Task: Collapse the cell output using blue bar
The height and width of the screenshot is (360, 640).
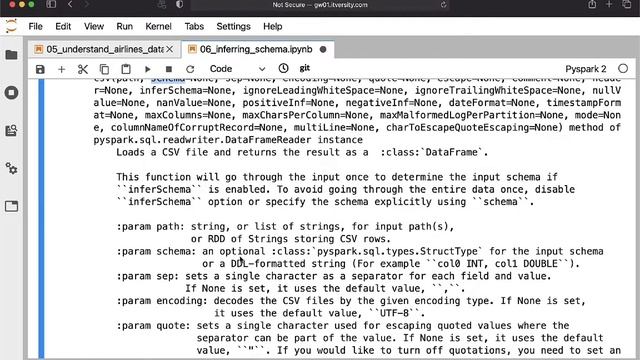Action: [41, 218]
